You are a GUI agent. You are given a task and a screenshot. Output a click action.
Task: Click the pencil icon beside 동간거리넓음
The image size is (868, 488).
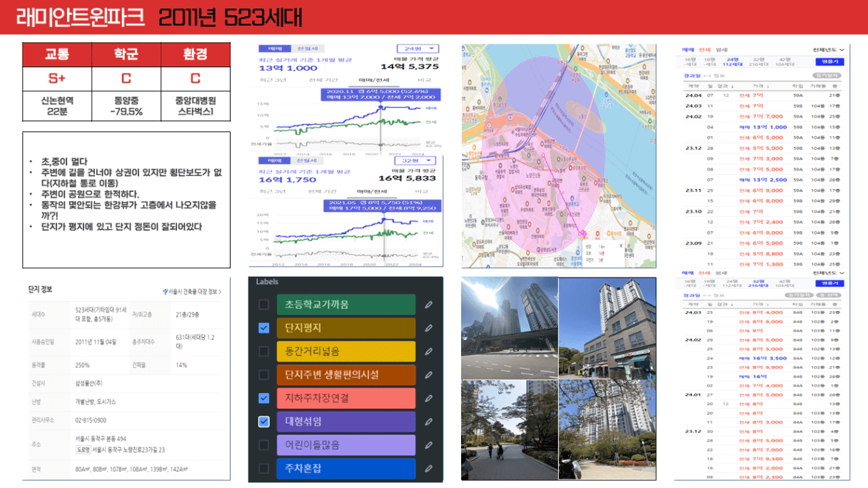point(428,351)
